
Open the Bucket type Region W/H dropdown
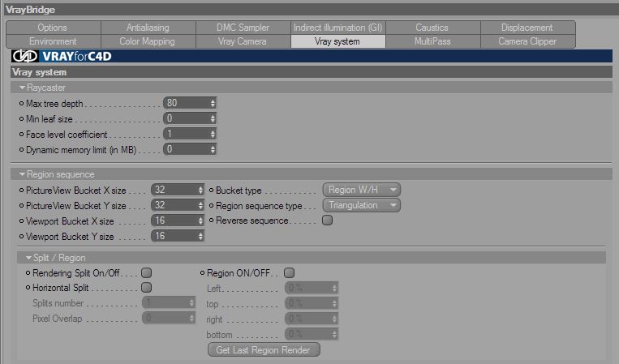click(362, 190)
